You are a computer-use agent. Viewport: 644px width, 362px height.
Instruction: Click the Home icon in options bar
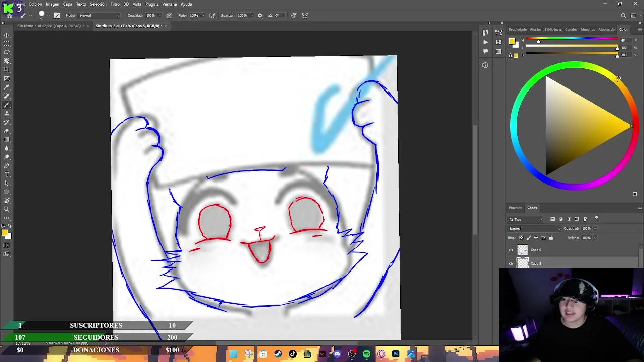[x=9, y=15]
